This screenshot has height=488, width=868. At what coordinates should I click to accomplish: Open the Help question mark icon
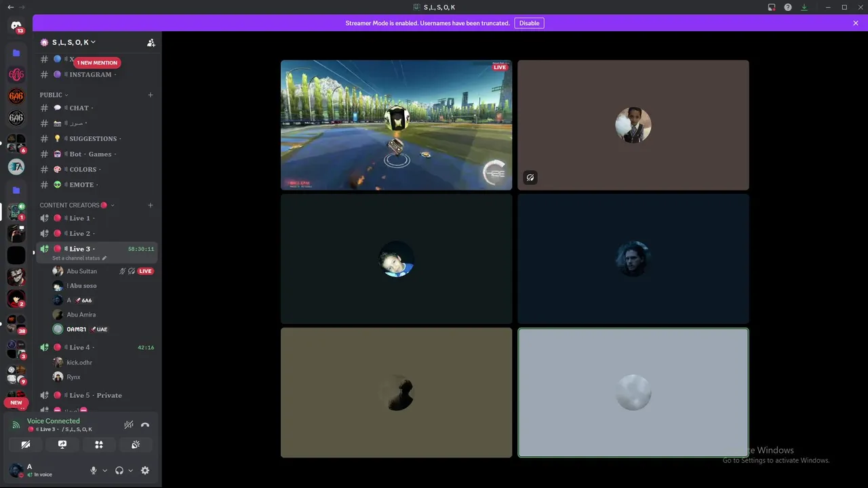788,7
